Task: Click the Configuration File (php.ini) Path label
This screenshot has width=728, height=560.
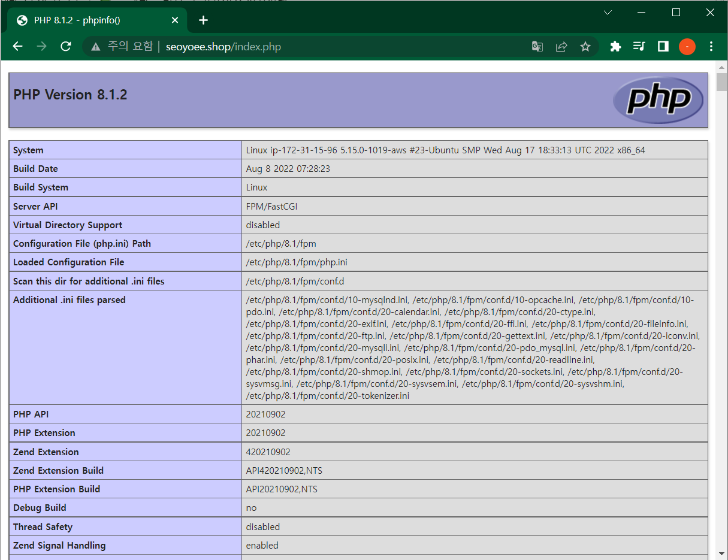Action: (x=82, y=244)
